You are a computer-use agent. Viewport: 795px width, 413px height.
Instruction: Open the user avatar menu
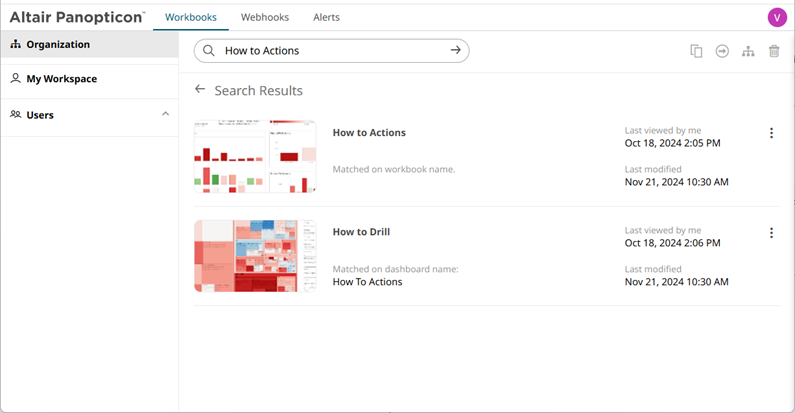pos(776,17)
